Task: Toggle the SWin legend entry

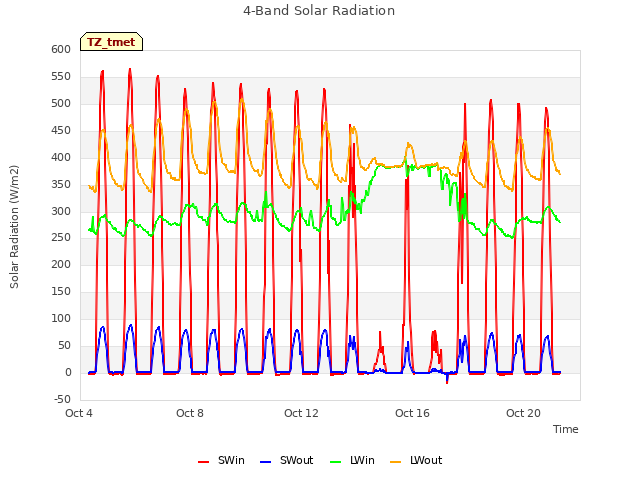Action: [221, 460]
